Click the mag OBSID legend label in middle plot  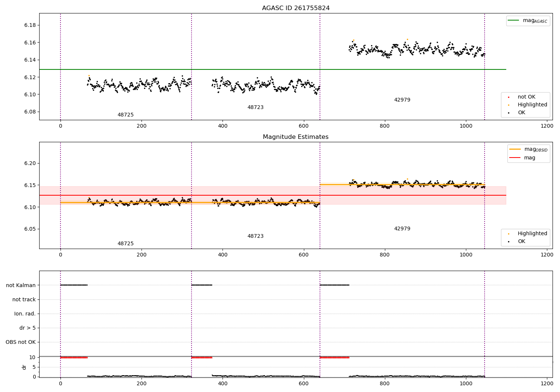point(536,150)
